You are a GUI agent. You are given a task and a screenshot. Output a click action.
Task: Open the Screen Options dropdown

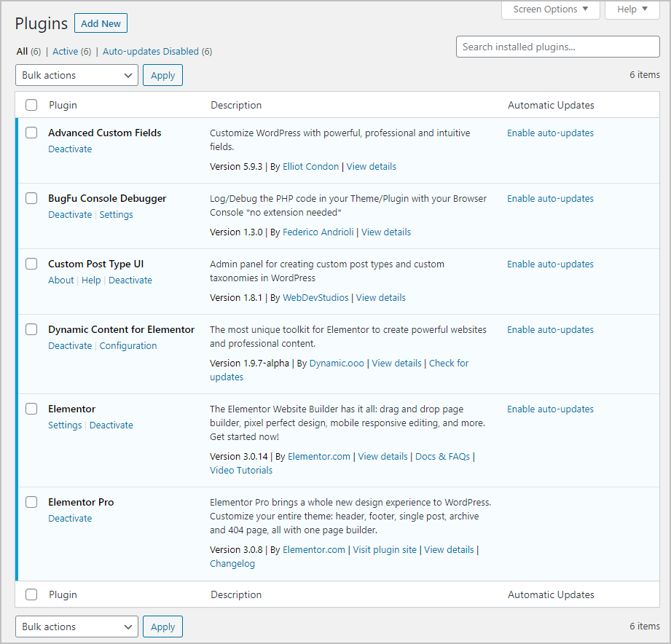click(550, 9)
